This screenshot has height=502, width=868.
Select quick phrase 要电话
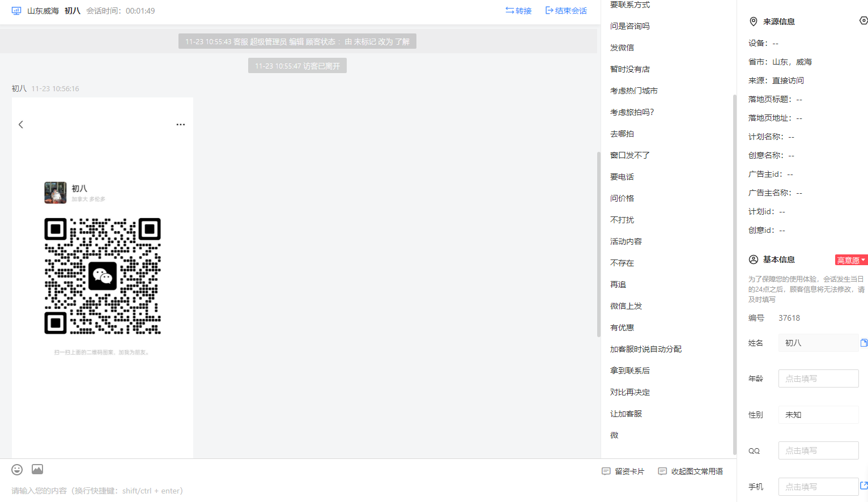pos(622,177)
